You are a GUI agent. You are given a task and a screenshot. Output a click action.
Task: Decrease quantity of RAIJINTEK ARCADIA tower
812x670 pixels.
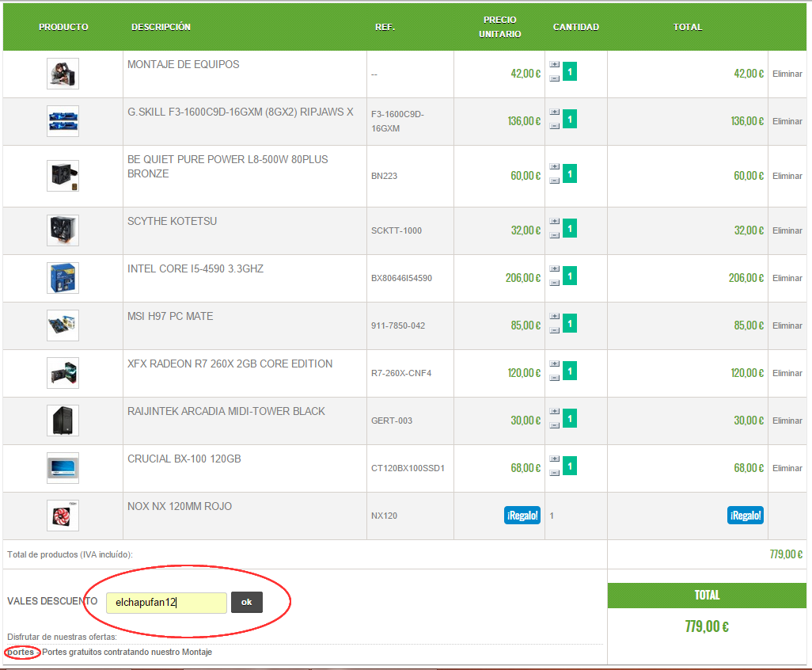pyautogui.click(x=555, y=425)
